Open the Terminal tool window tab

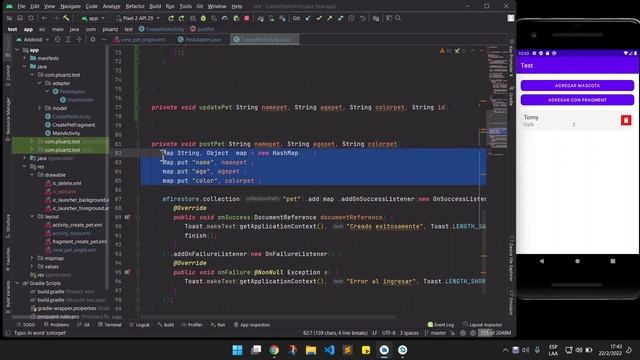tap(110, 325)
